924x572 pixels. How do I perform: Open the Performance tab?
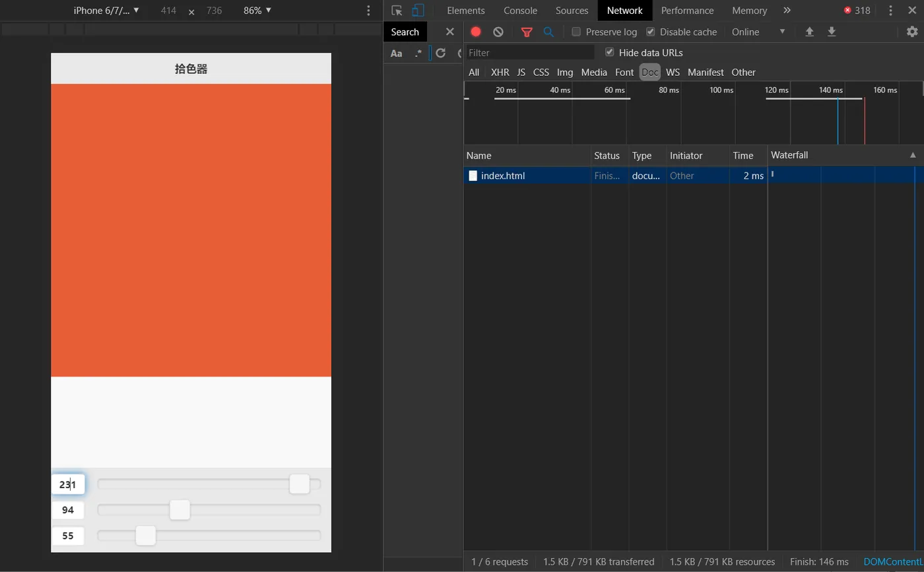(687, 11)
